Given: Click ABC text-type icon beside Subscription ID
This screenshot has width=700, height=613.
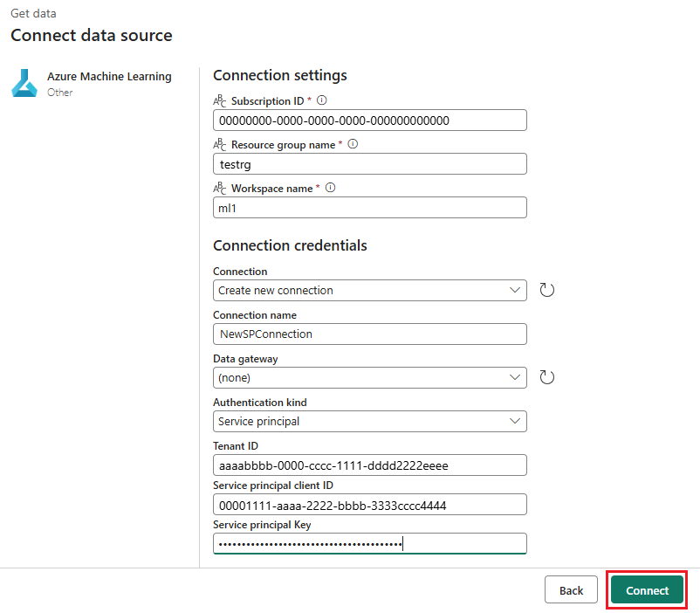Looking at the screenshot, I should coord(220,101).
